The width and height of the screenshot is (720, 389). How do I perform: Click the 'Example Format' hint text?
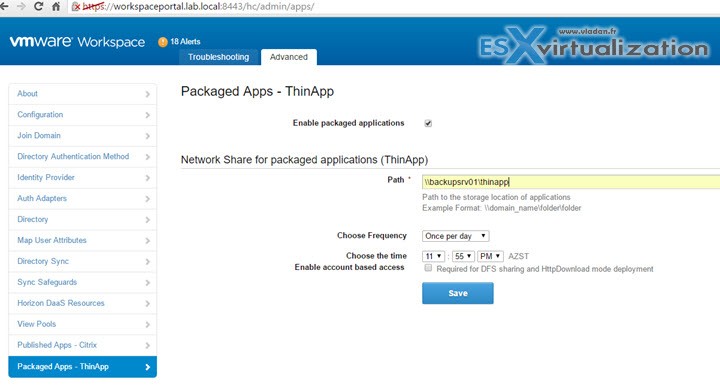(x=501, y=208)
